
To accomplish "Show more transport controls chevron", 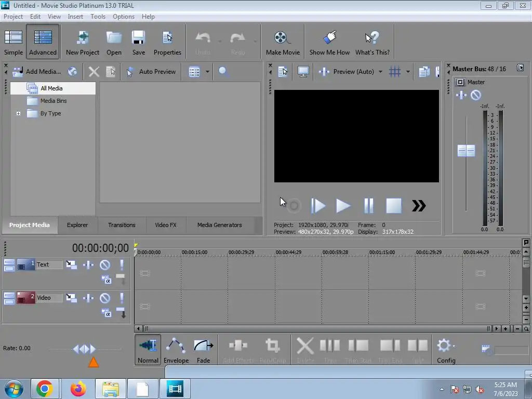I will (x=419, y=206).
